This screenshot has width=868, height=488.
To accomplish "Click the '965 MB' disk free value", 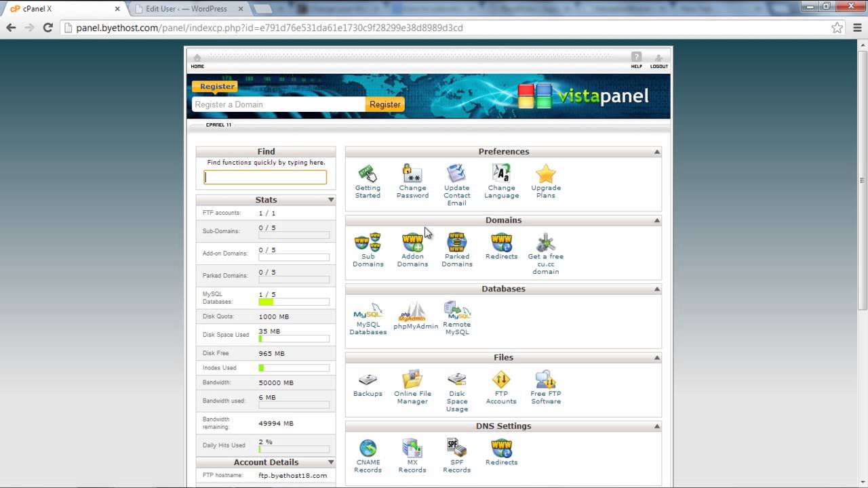I will click(x=272, y=354).
